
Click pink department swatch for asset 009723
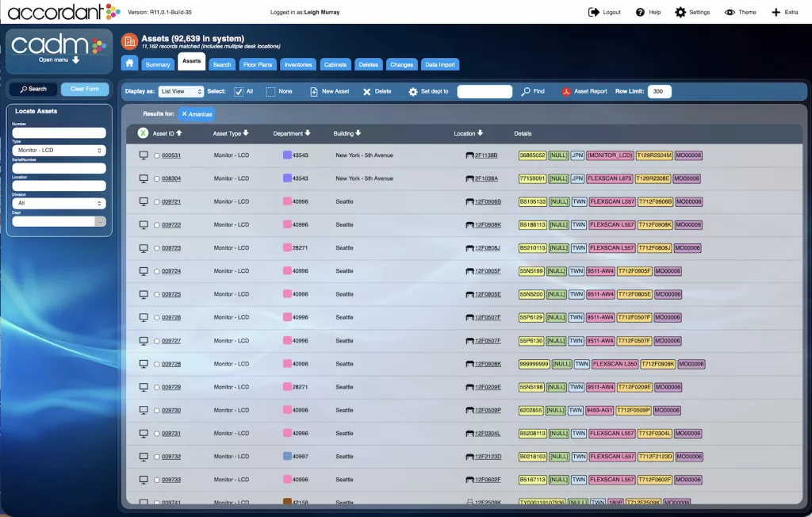point(287,247)
